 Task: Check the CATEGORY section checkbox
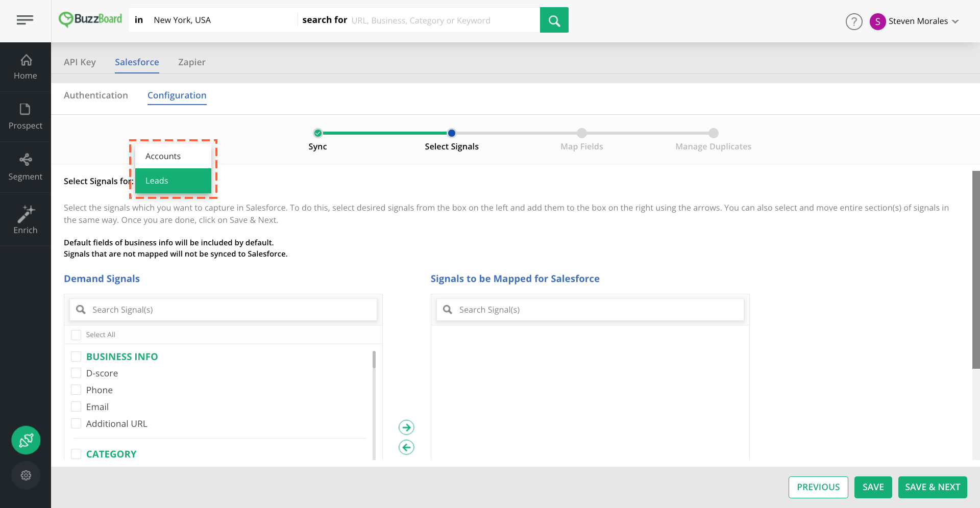76,454
